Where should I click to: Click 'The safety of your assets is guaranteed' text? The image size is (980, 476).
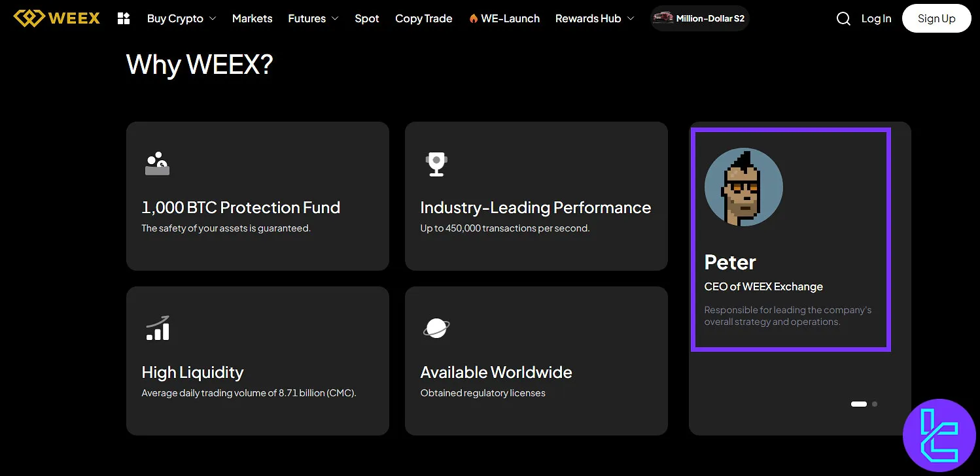pyautogui.click(x=226, y=228)
